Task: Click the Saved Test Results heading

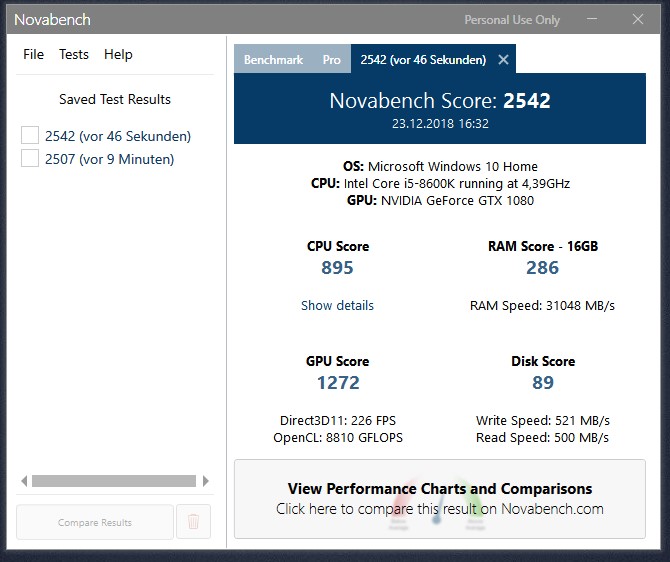Action: tap(115, 99)
